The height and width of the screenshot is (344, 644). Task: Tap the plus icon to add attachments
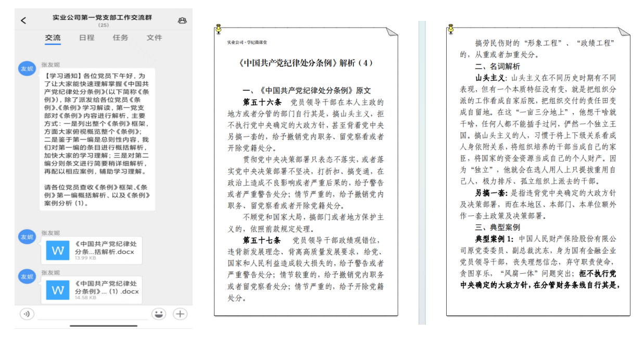click(x=179, y=314)
